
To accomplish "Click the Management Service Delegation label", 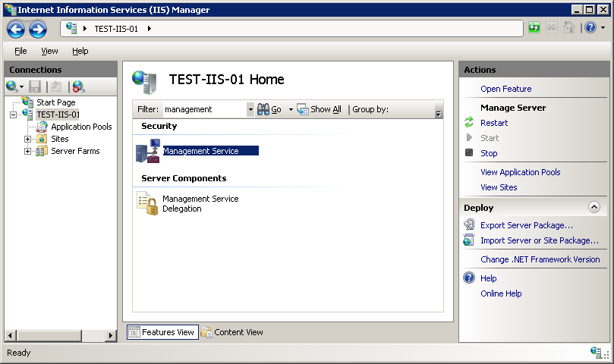I will pos(200,204).
